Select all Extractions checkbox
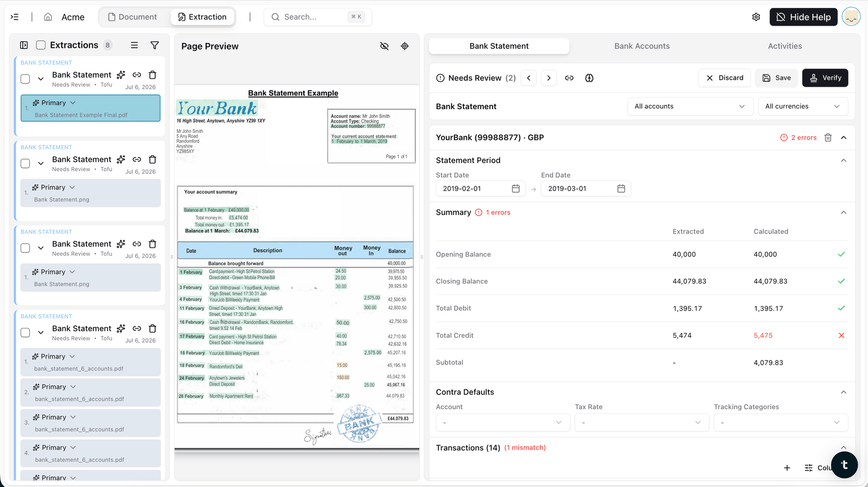Image resolution: width=868 pixels, height=487 pixels. [x=41, y=45]
